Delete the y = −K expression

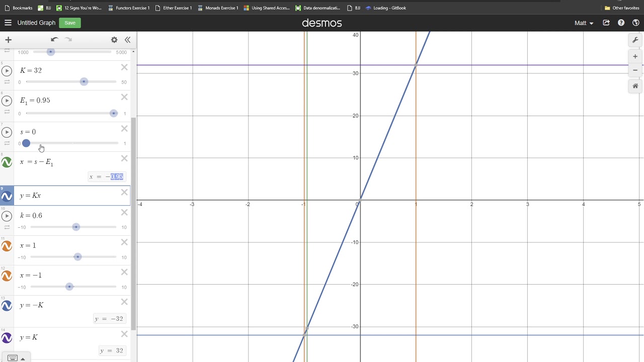[x=124, y=302]
